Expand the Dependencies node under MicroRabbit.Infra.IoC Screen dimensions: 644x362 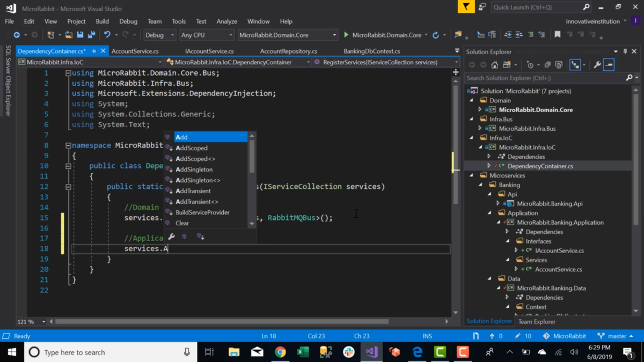point(489,157)
